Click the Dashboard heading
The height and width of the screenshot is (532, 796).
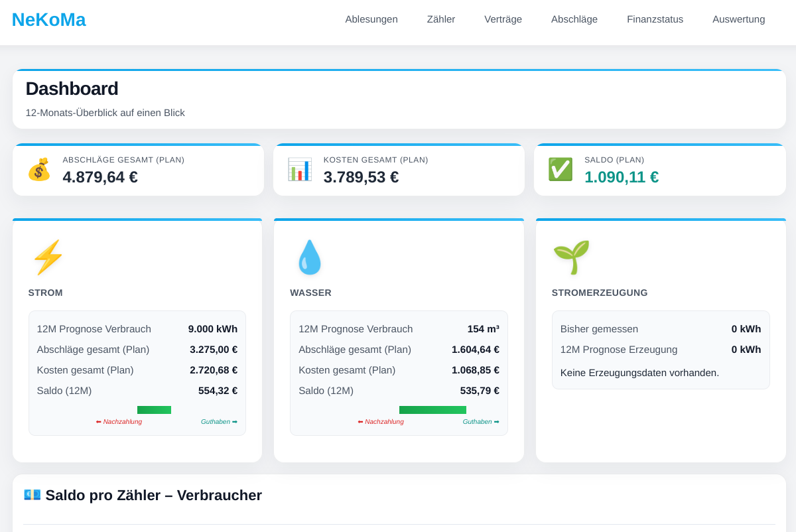pos(72,89)
